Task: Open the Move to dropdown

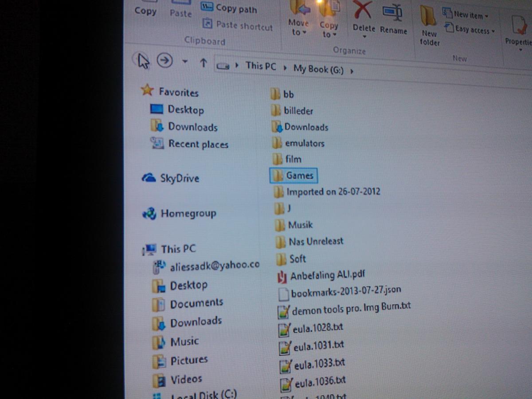Action: click(298, 19)
